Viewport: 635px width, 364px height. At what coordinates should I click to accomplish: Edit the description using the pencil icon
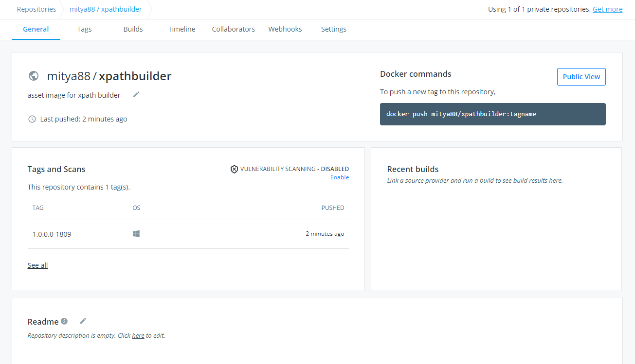pos(136,94)
